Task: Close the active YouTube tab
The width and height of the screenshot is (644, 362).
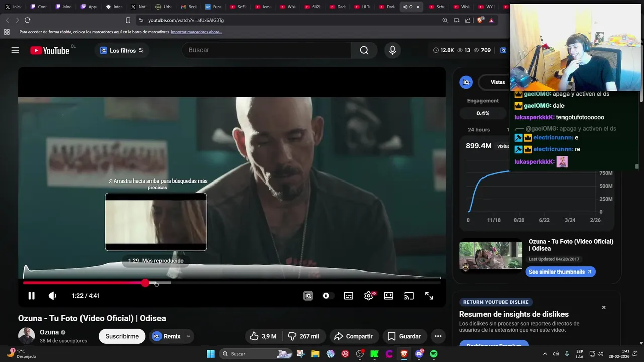Action: tap(418, 7)
